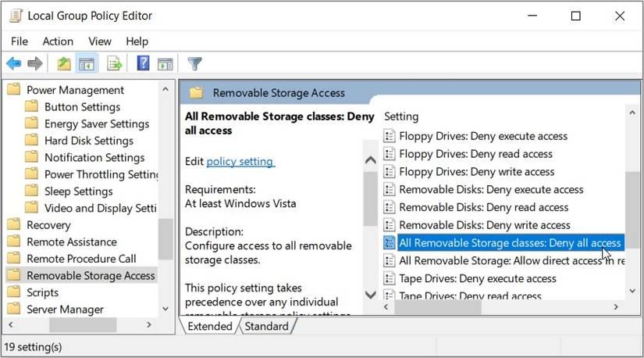Click the Filter funnel icon
The image size is (644, 358).
[195, 64]
